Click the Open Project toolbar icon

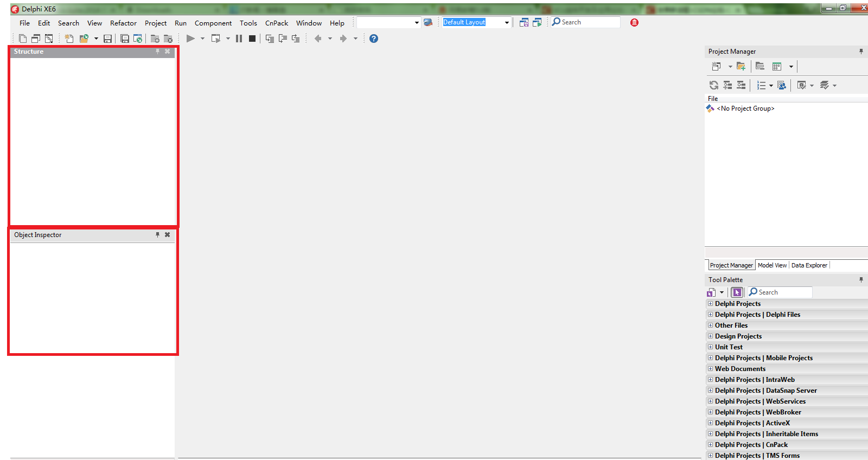point(138,39)
